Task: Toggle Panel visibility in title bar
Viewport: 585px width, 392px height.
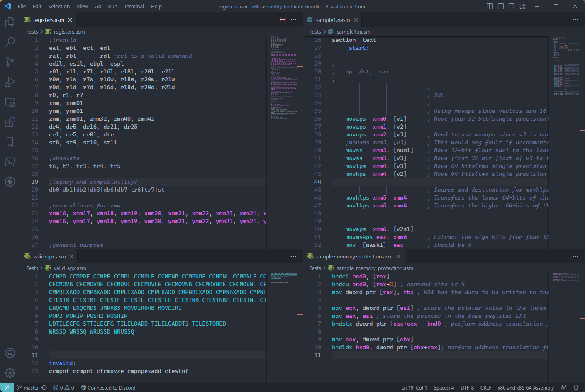Action: 501,6
